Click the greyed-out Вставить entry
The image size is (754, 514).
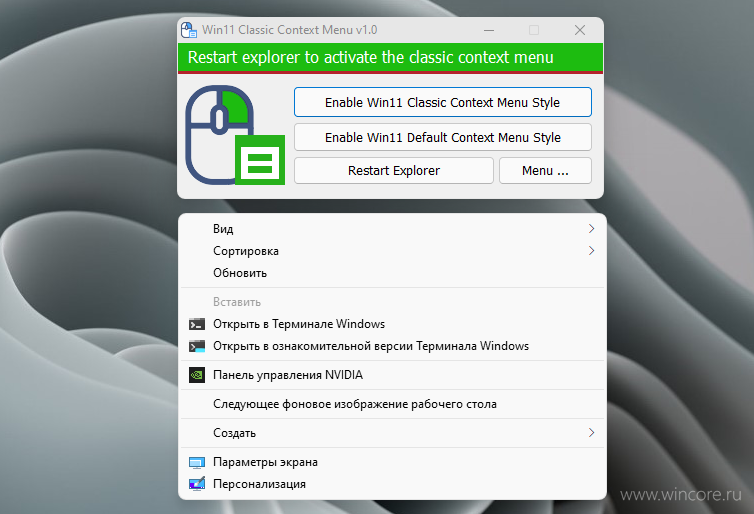click(x=392, y=302)
